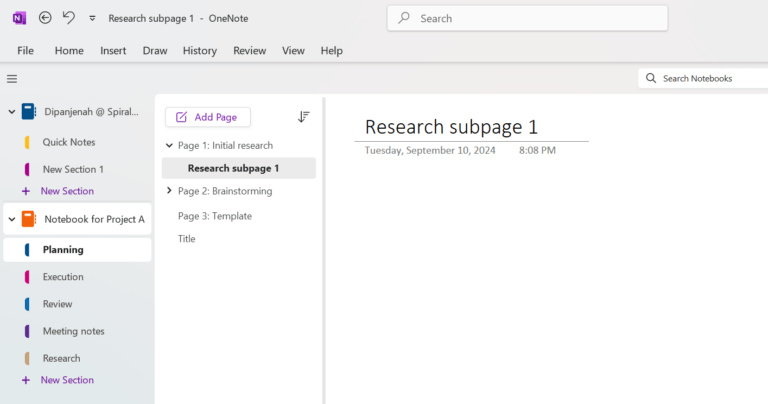Screen dimensions: 768x404
Task: Select the Planning section
Action: tap(77, 250)
